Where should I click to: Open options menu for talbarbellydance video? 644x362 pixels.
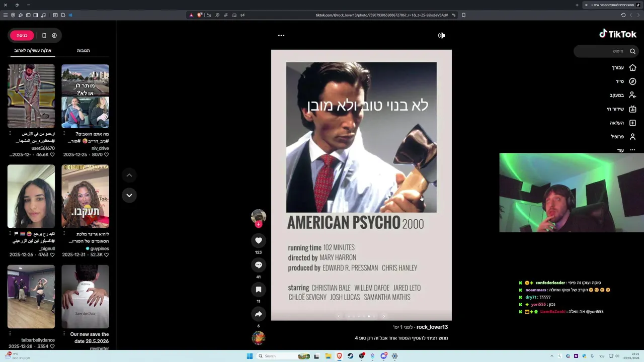pos(10,334)
